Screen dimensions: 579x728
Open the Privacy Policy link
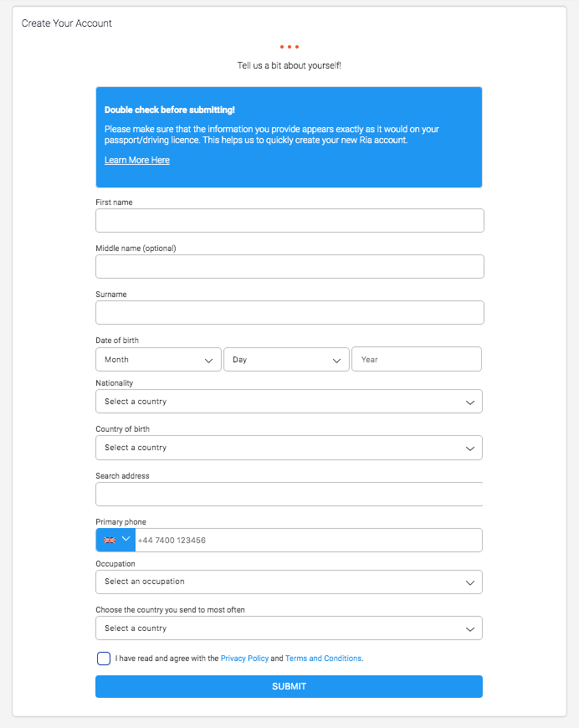[244, 659]
